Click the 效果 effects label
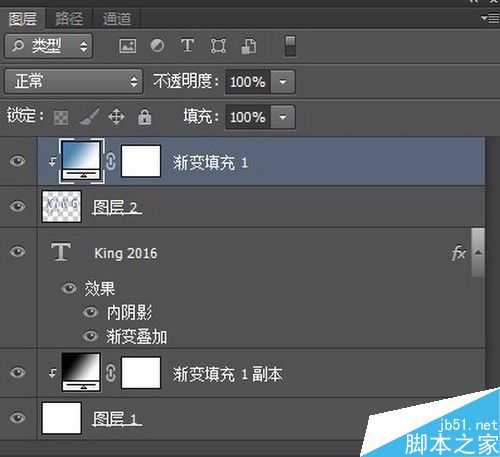 click(99, 289)
